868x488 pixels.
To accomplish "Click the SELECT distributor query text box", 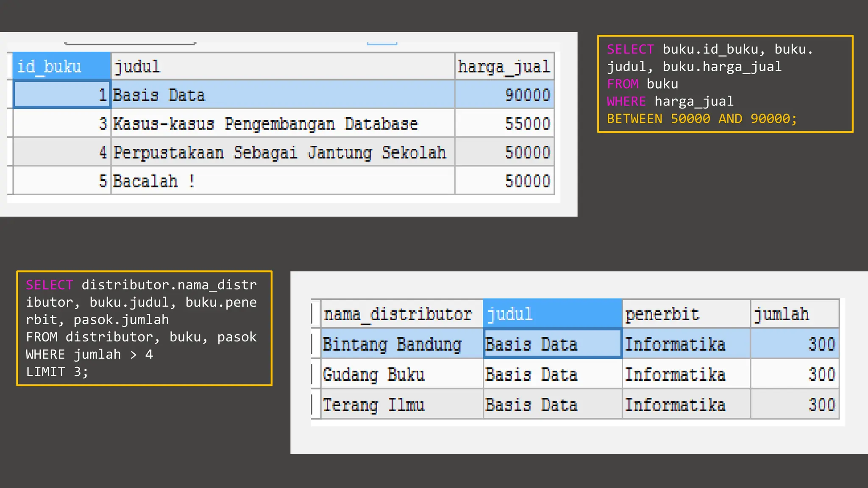I will click(144, 328).
